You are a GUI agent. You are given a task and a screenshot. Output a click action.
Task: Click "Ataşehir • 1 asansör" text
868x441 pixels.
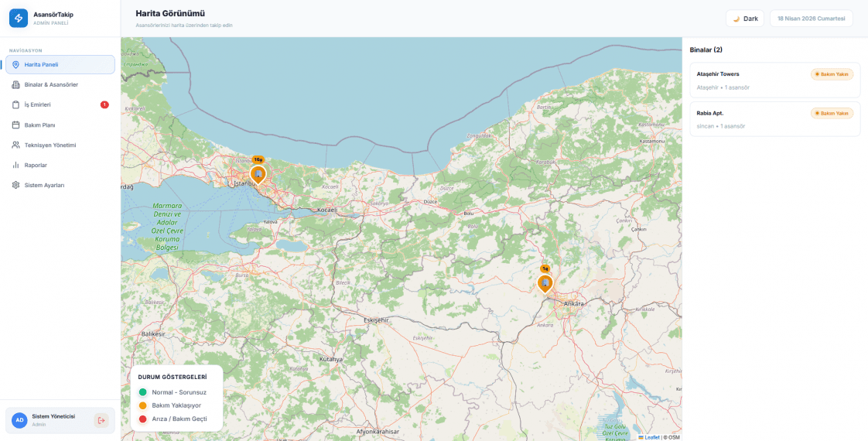coord(723,87)
